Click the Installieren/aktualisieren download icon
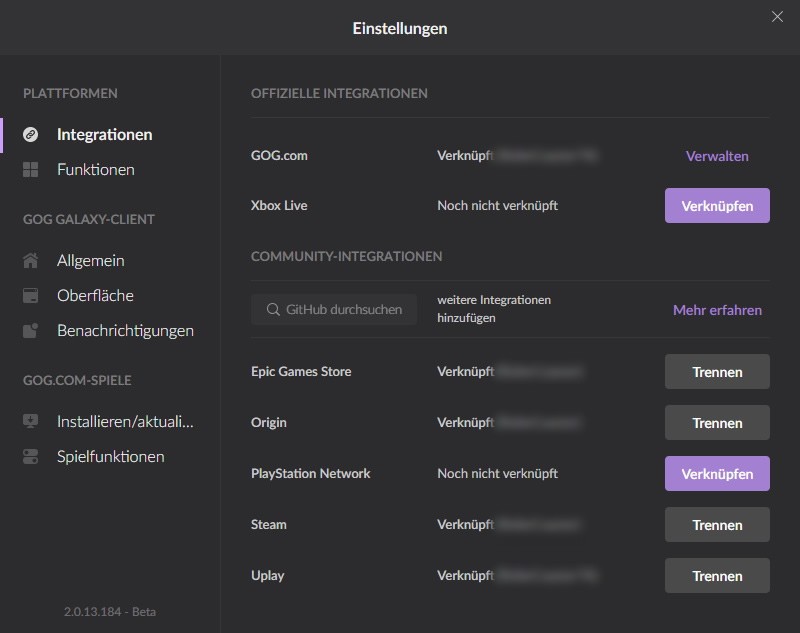Screen dimensions: 800x633 pyautogui.click(x=31, y=421)
